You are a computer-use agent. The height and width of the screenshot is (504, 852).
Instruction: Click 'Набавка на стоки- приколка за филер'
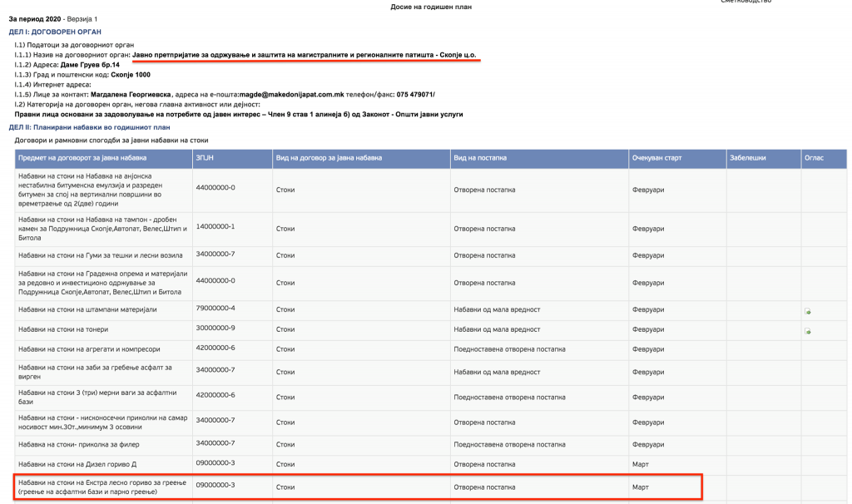pyautogui.click(x=79, y=444)
